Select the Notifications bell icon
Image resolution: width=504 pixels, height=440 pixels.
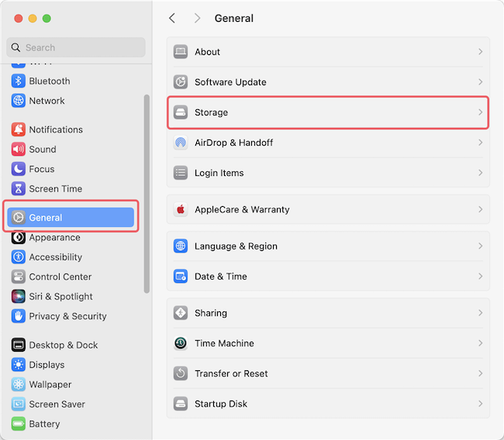click(x=19, y=129)
